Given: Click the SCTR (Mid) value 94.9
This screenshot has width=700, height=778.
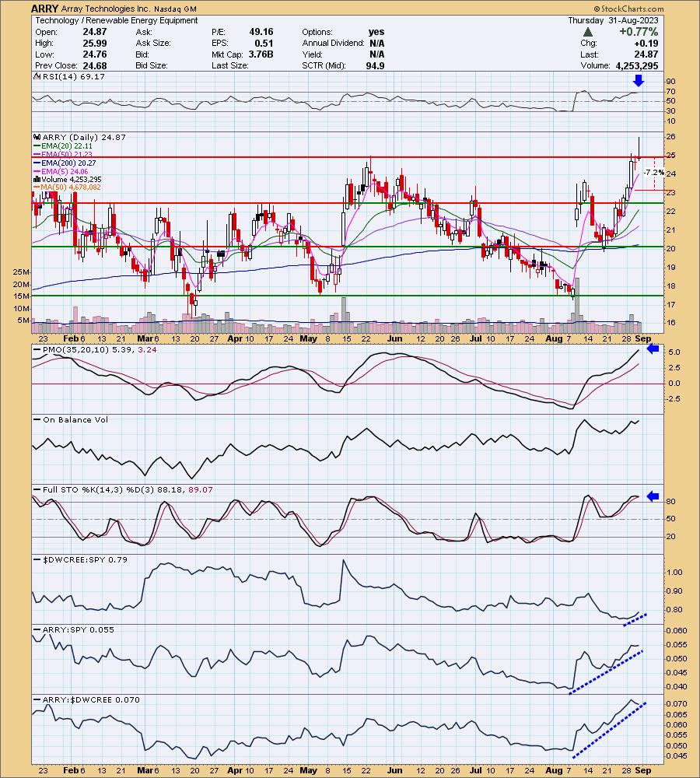Looking at the screenshot, I should (x=375, y=65).
